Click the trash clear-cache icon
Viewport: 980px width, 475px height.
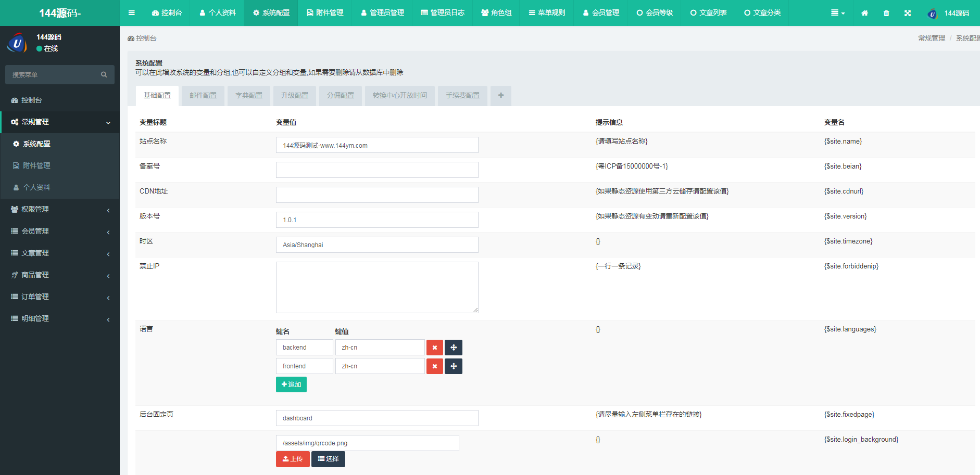(886, 13)
